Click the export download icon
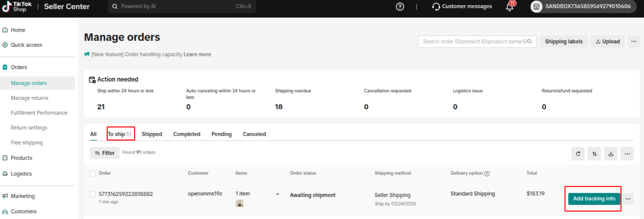The image size is (644, 219). pos(611,154)
